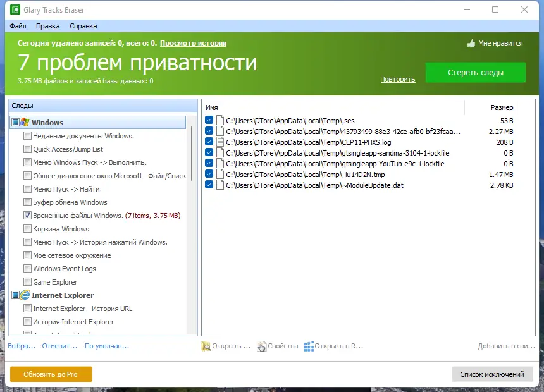Click the file icon next to CEP11-PHXS.log
Image resolution: width=544 pixels, height=392 pixels.
219,142
